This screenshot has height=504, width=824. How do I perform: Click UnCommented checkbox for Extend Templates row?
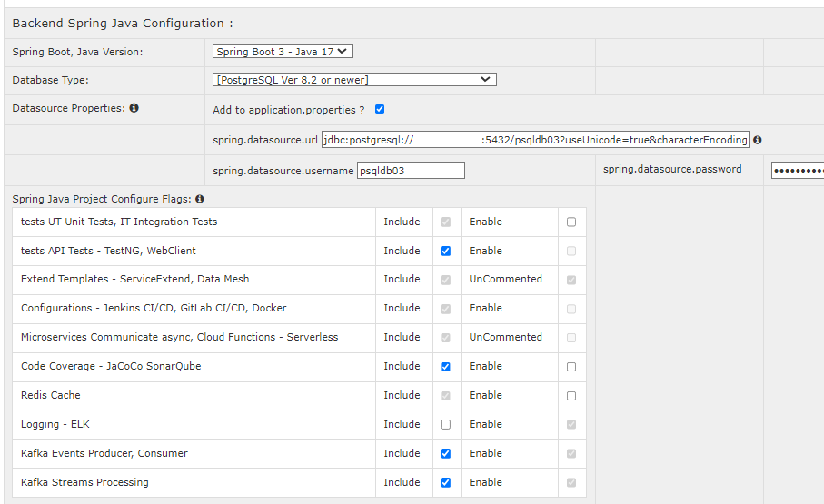[571, 280]
